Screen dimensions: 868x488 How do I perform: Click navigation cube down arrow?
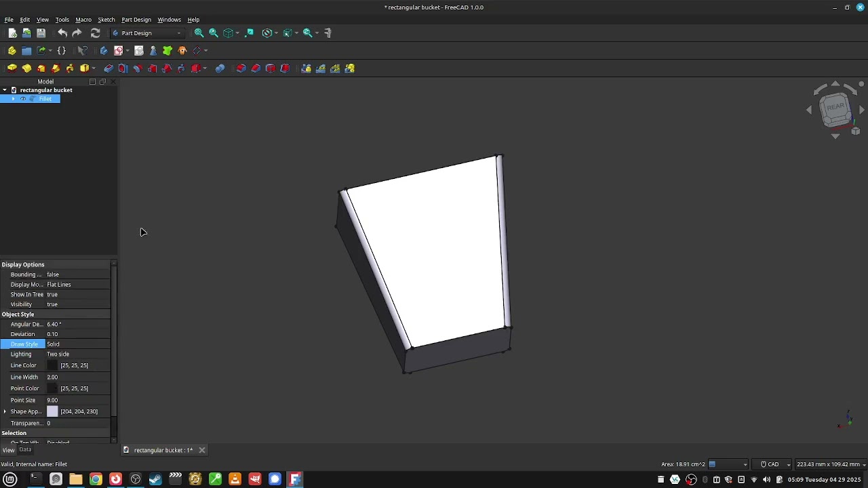835,136
